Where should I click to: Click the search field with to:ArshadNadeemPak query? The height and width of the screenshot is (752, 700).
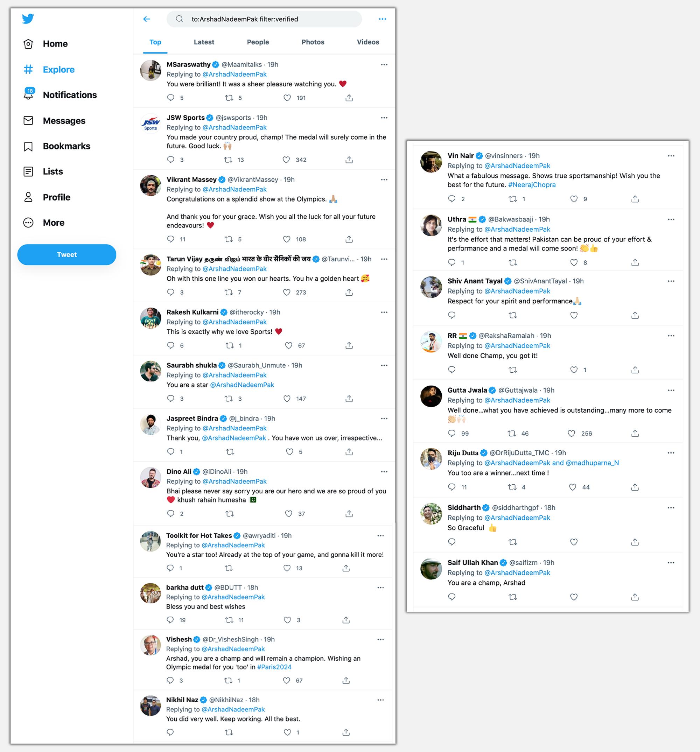[x=264, y=19]
